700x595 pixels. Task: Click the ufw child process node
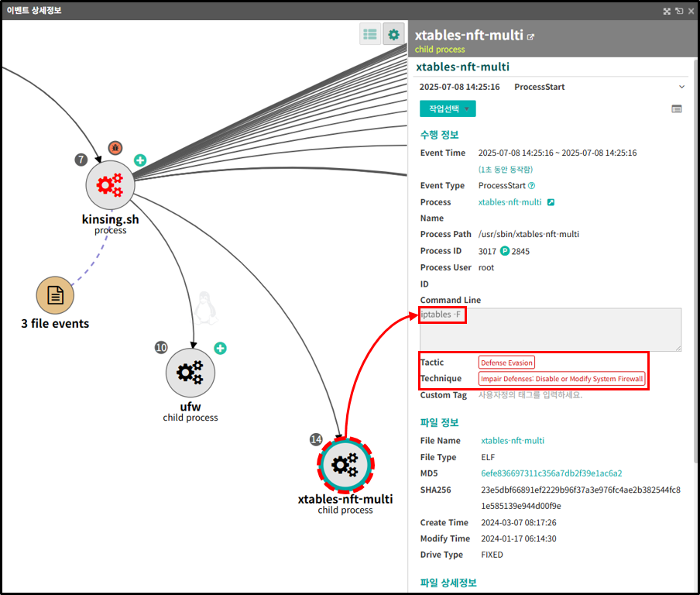tap(190, 373)
